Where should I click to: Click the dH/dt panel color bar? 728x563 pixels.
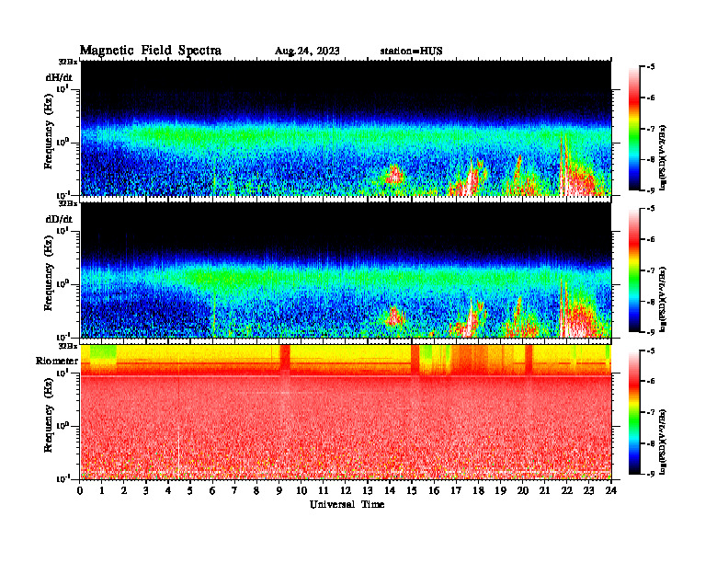click(634, 128)
